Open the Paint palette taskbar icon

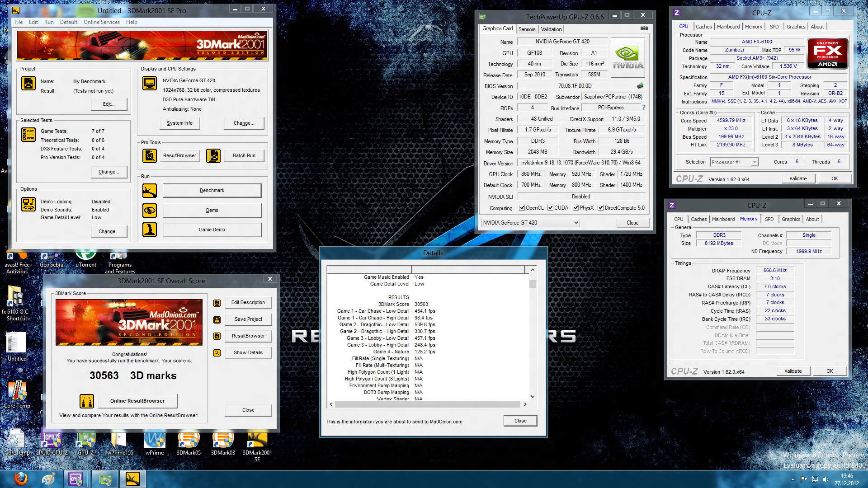[x=48, y=479]
